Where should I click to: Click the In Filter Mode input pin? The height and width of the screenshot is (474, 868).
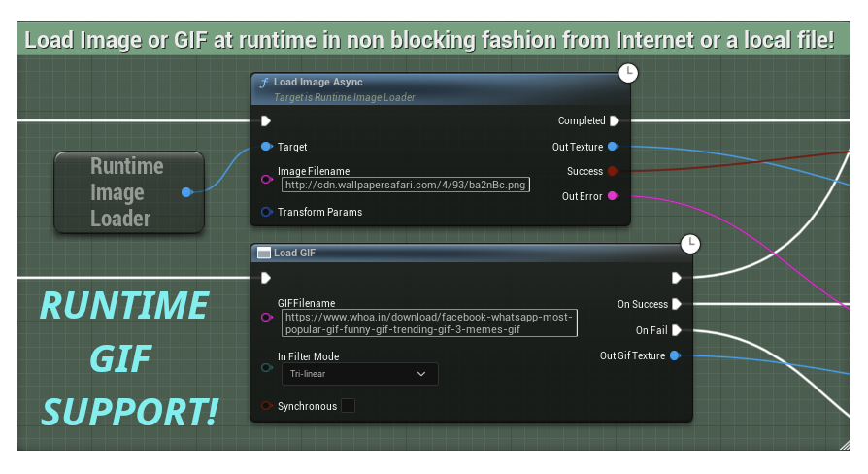click(x=267, y=368)
